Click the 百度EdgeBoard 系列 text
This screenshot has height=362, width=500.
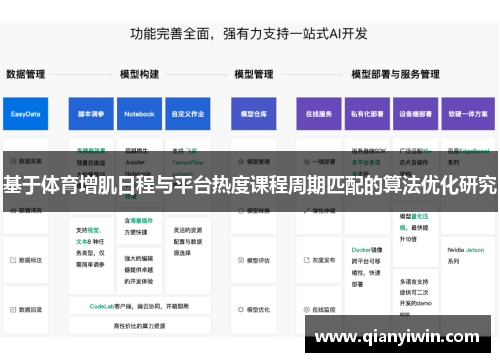click(x=468, y=157)
